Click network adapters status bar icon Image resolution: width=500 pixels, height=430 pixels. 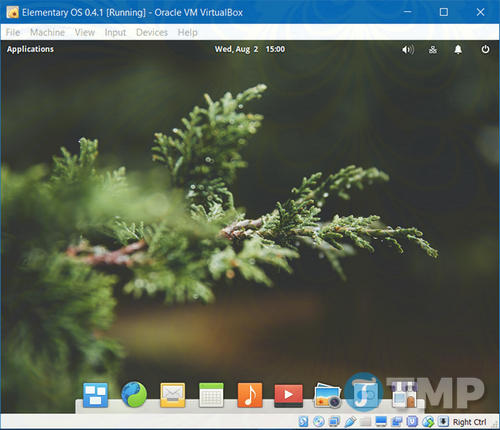334,422
